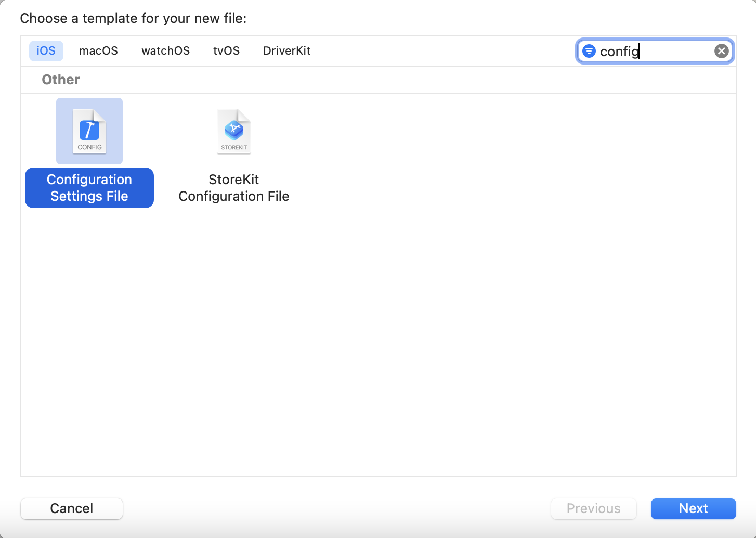
Task: Click the Configuration Settings File label
Action: (x=89, y=188)
